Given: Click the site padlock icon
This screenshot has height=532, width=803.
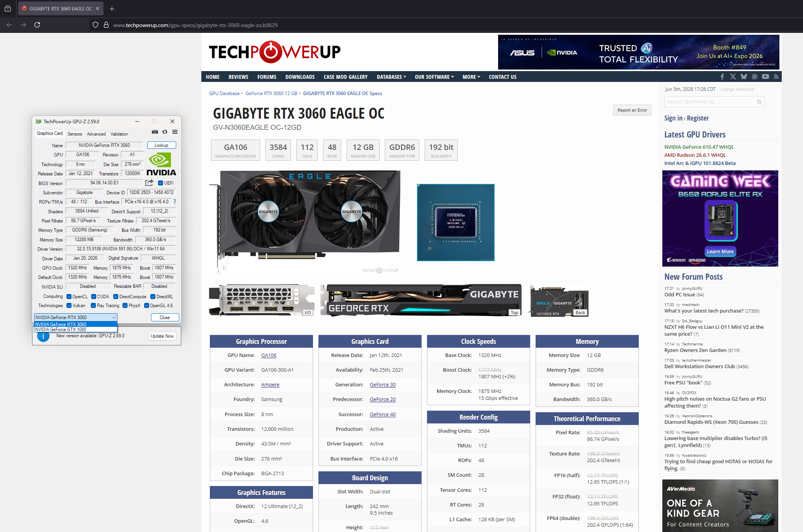Looking at the screenshot, I should pyautogui.click(x=106, y=25).
